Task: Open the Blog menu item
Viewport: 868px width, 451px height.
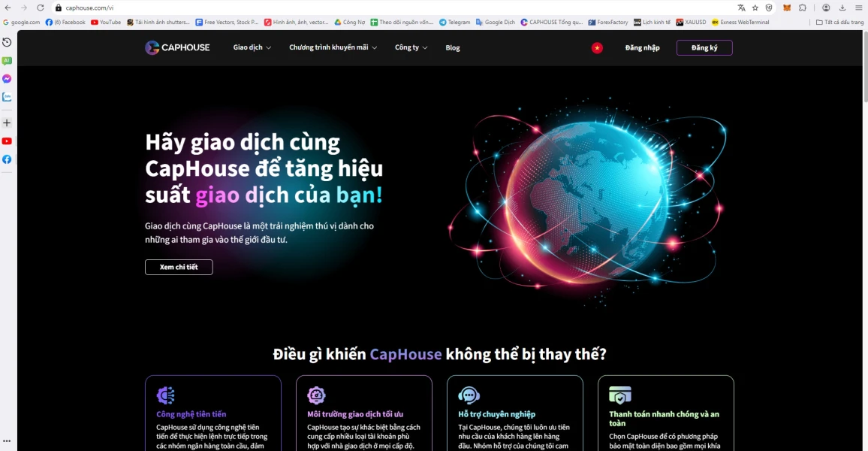Action: tap(453, 47)
